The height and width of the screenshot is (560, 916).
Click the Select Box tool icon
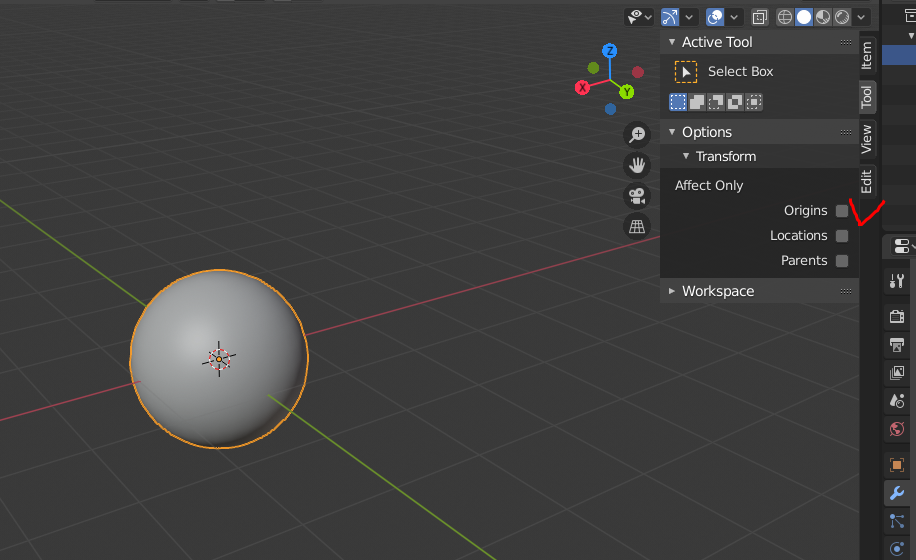click(686, 72)
